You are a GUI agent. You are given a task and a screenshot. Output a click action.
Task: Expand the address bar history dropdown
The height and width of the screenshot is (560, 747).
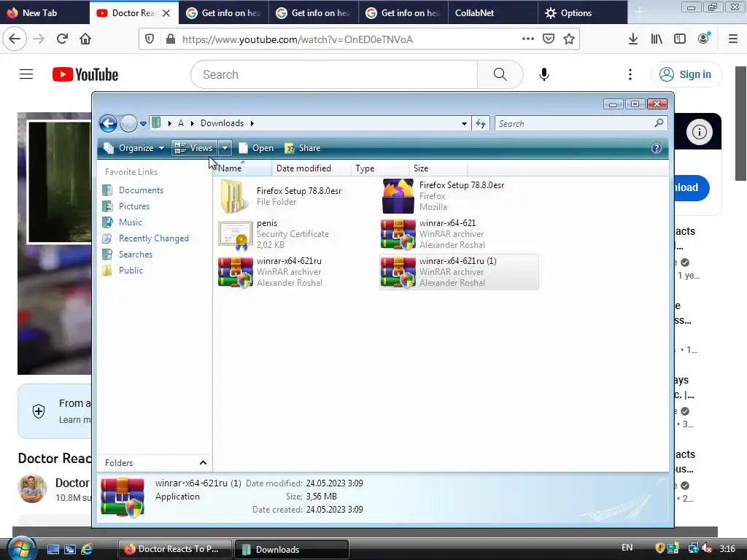(x=464, y=124)
